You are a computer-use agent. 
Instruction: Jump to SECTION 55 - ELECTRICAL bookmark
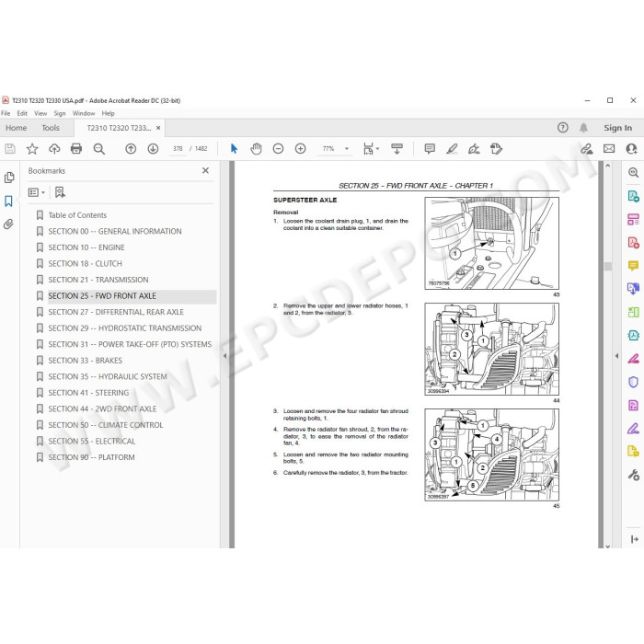pos(92,441)
